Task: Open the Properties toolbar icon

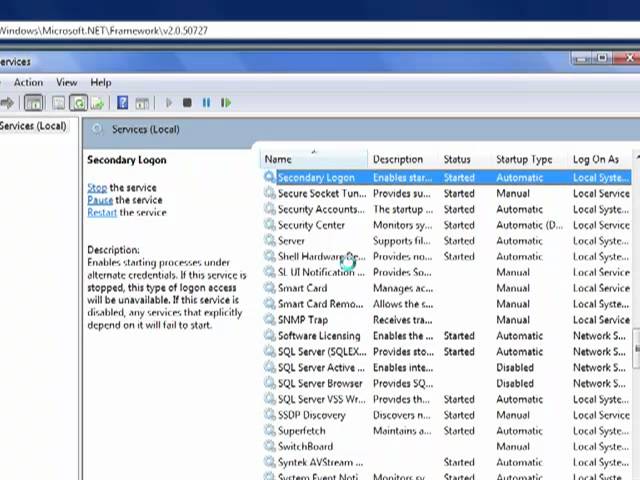Action: 58,103
